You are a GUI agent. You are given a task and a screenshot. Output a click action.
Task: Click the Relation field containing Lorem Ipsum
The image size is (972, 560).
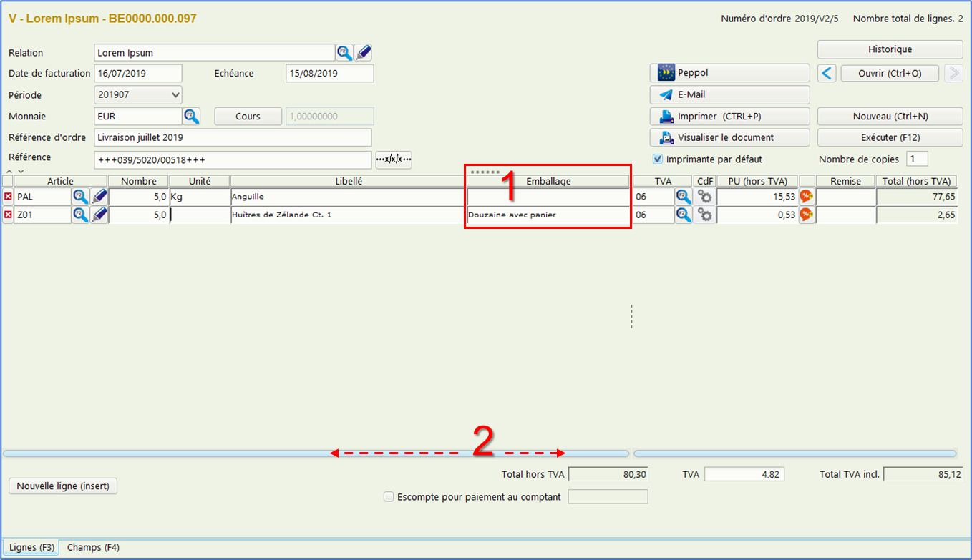[x=215, y=52]
